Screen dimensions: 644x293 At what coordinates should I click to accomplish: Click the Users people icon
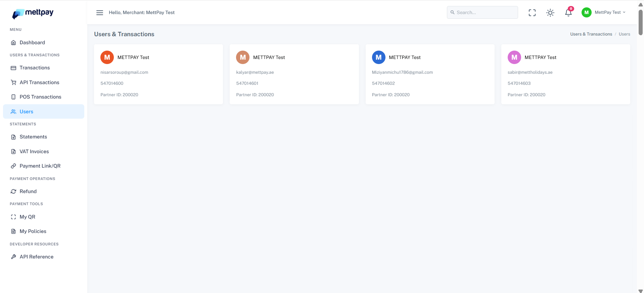tap(13, 112)
